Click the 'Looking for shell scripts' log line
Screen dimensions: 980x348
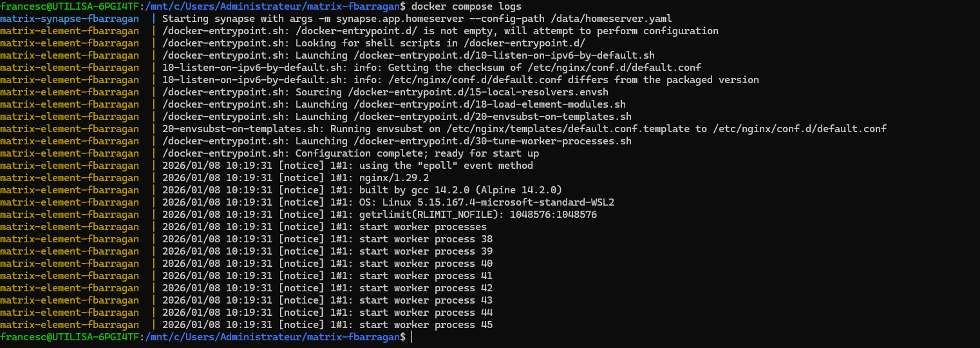coord(373,43)
